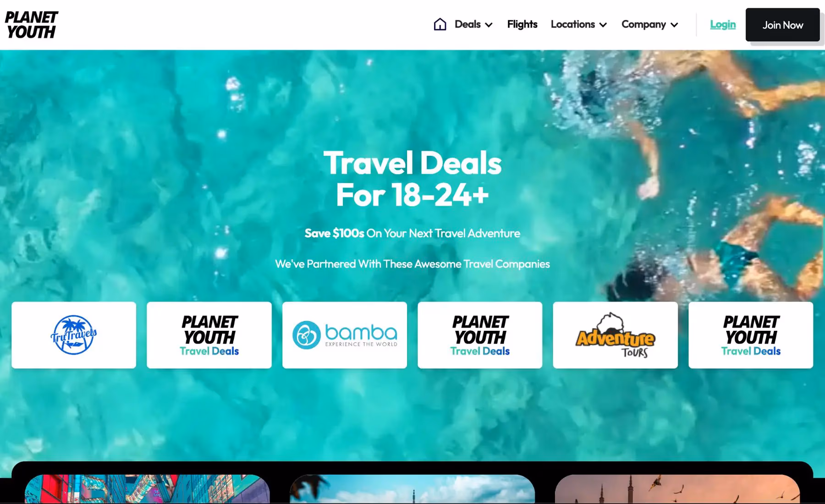The height and width of the screenshot is (504, 825).
Task: Click the Deals menu label
Action: coord(467,24)
